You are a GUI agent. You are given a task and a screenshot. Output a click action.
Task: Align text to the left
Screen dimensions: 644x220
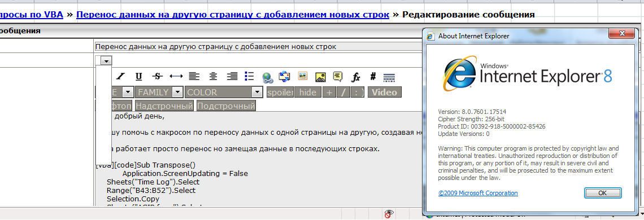pyautogui.click(x=194, y=76)
